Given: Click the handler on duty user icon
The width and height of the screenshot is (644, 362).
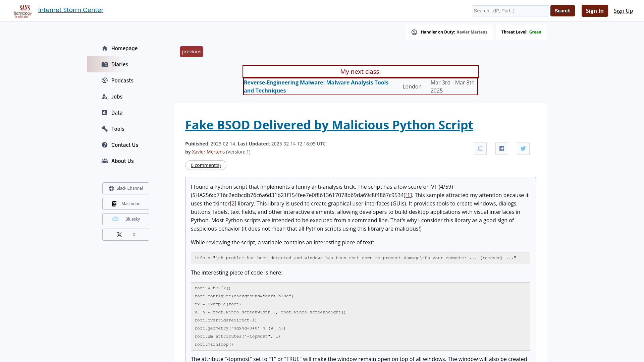Looking at the screenshot, I should pos(414,32).
